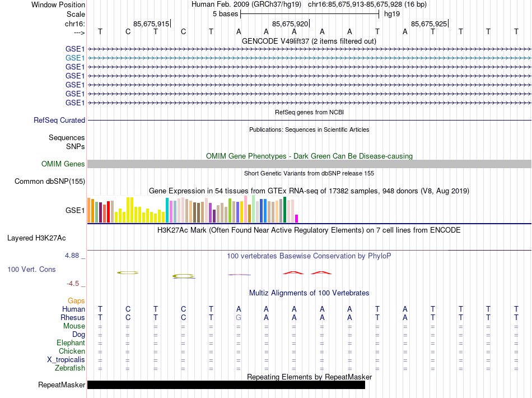Image resolution: width=532 pixels, height=398 pixels.
Task: Click the gray G in Rhesus row
Action: point(239,317)
